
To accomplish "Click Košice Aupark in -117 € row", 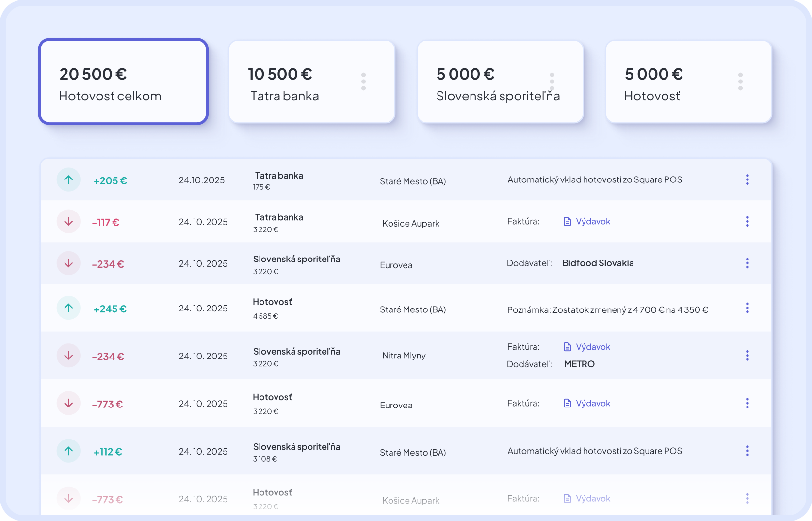I will [x=411, y=224].
